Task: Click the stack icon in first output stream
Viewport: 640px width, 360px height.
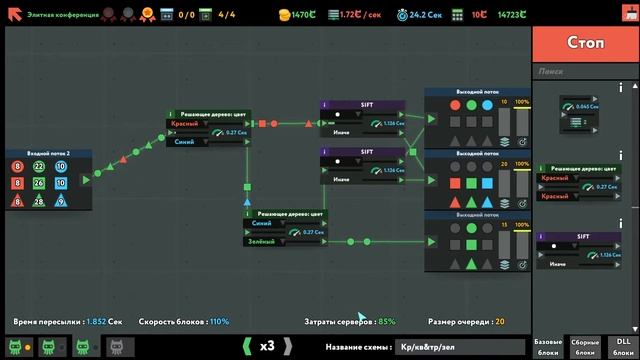Action: pyautogui.click(x=504, y=142)
